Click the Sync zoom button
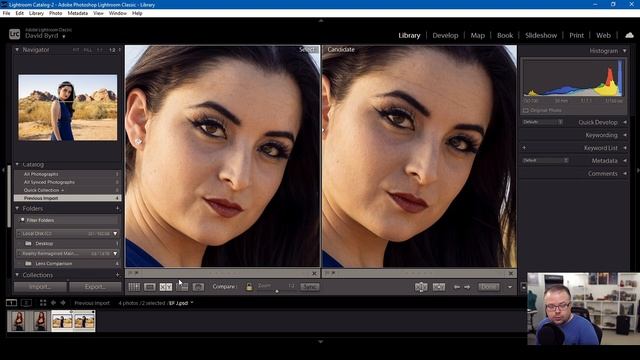This screenshot has width=640, height=360. pyautogui.click(x=309, y=287)
